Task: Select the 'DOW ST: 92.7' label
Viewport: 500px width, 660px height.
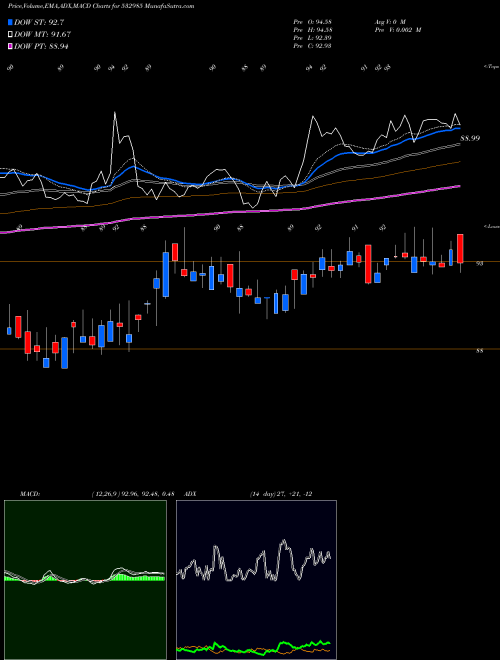Action: coord(39,22)
